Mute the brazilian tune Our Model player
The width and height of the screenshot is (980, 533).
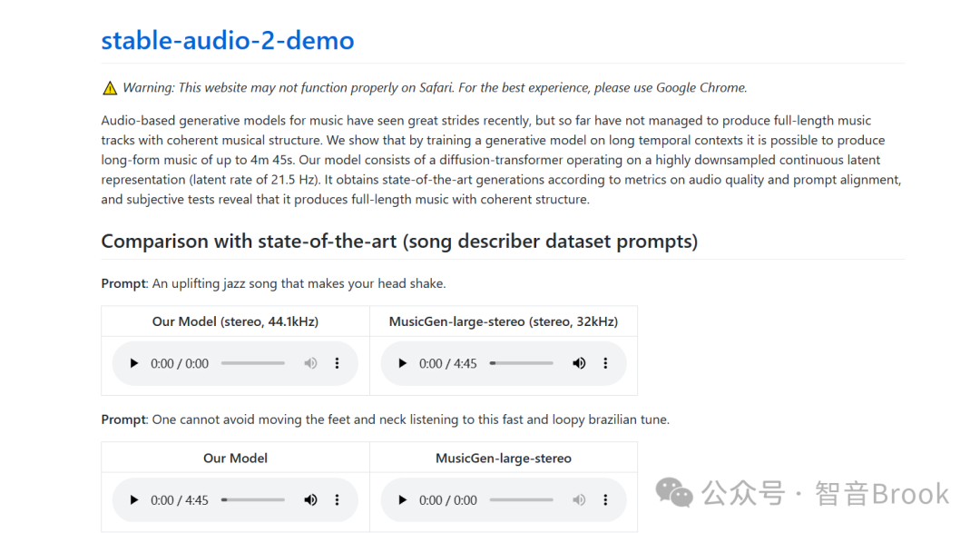click(310, 499)
